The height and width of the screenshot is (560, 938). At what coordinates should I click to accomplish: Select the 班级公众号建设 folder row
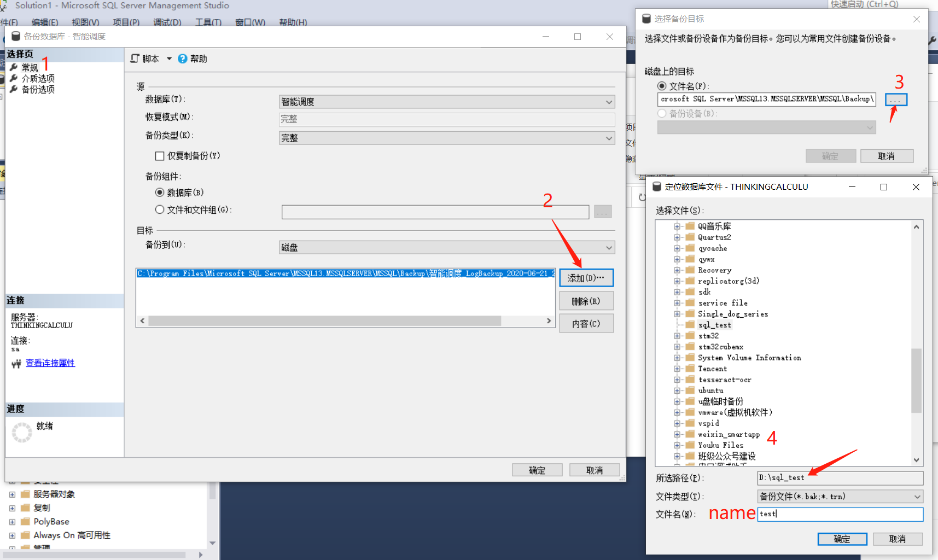(x=727, y=456)
